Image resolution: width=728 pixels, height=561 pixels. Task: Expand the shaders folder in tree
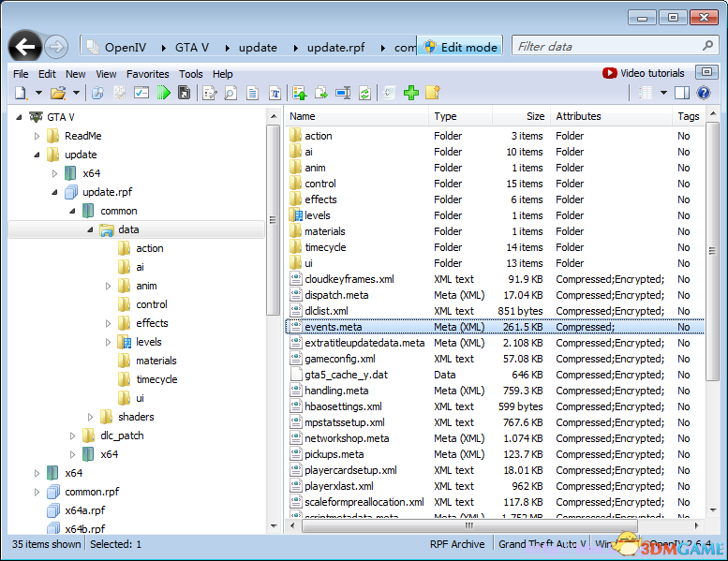point(90,417)
